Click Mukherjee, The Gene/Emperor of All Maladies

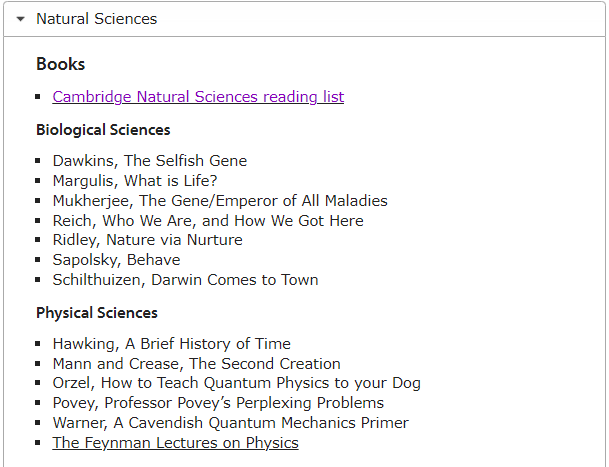[220, 201]
